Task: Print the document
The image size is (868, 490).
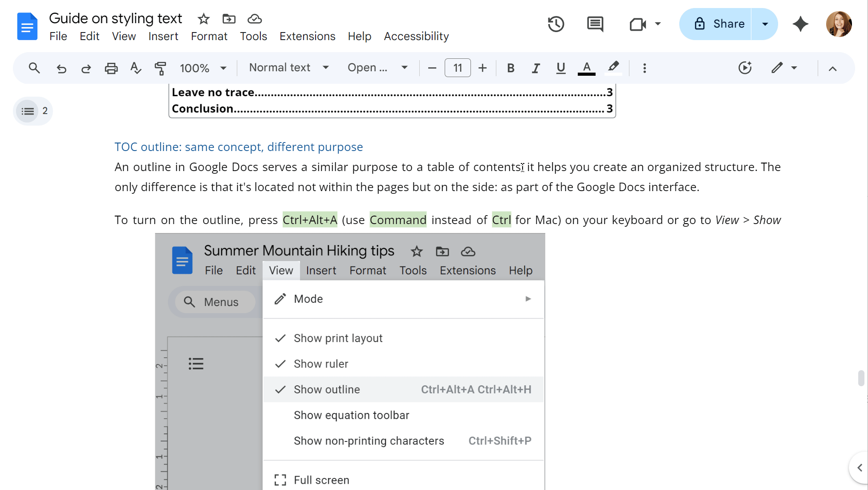Action: tap(111, 68)
